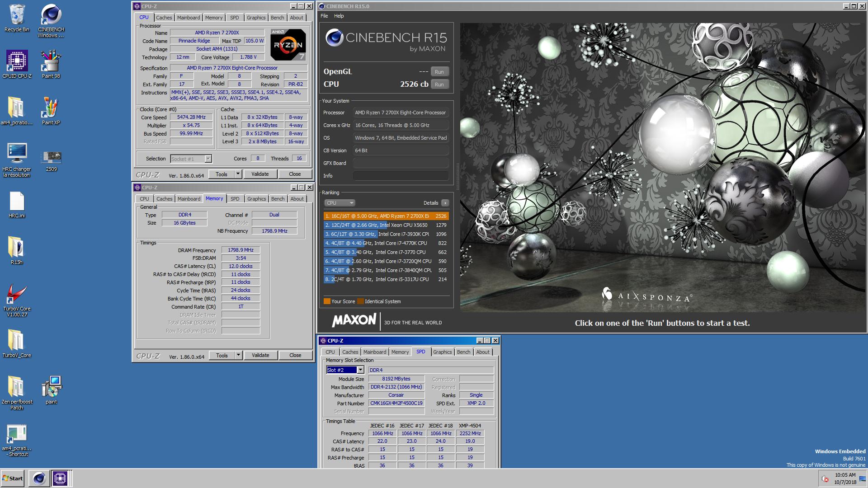Open Cinebench File menu
Viewport: 868px width, 488px height.
click(324, 16)
